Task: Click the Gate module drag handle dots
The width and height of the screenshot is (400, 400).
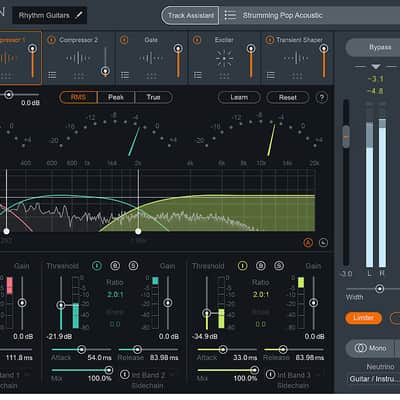Action: point(151,76)
